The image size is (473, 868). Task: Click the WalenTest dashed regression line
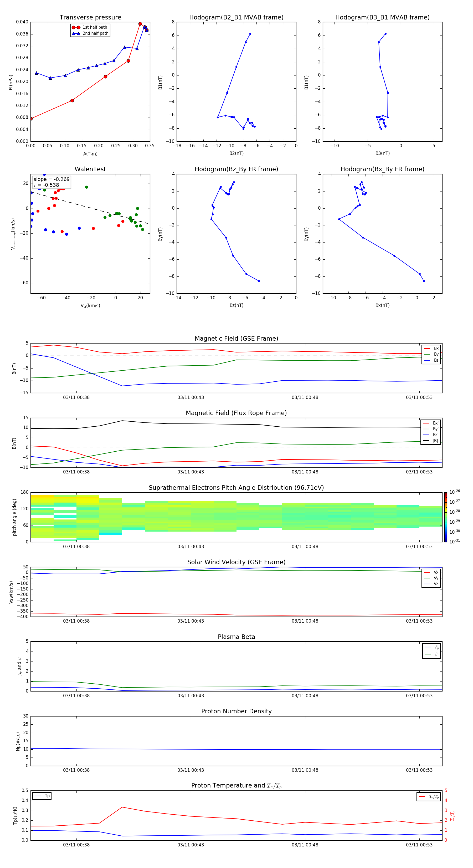click(x=90, y=208)
